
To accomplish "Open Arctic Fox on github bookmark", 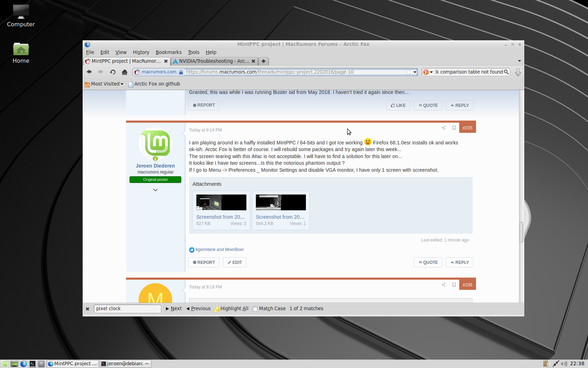I will click(x=154, y=84).
